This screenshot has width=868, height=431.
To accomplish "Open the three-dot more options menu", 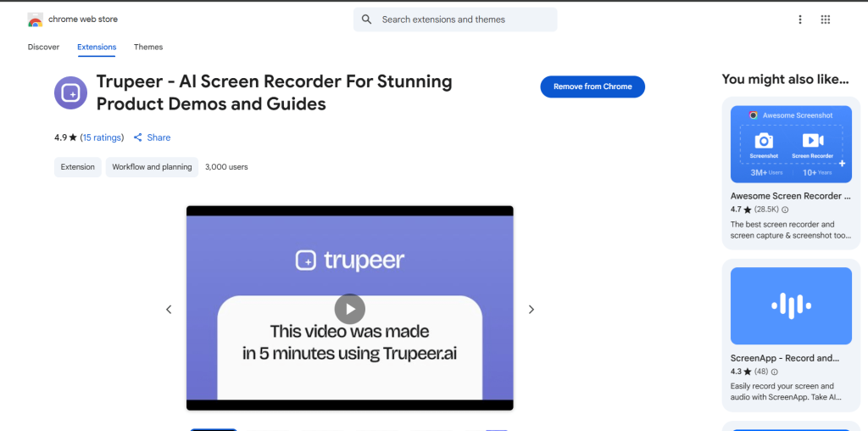I will [x=800, y=20].
